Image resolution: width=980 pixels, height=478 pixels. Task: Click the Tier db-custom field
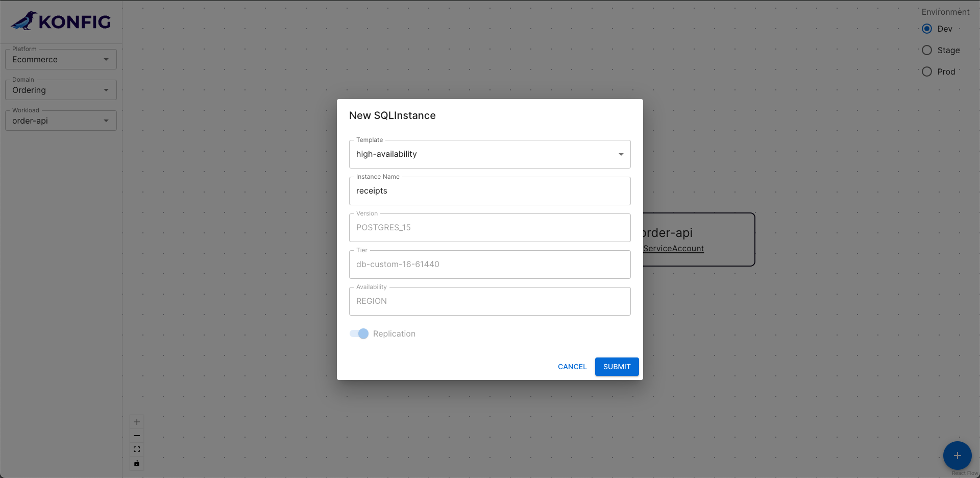click(490, 265)
